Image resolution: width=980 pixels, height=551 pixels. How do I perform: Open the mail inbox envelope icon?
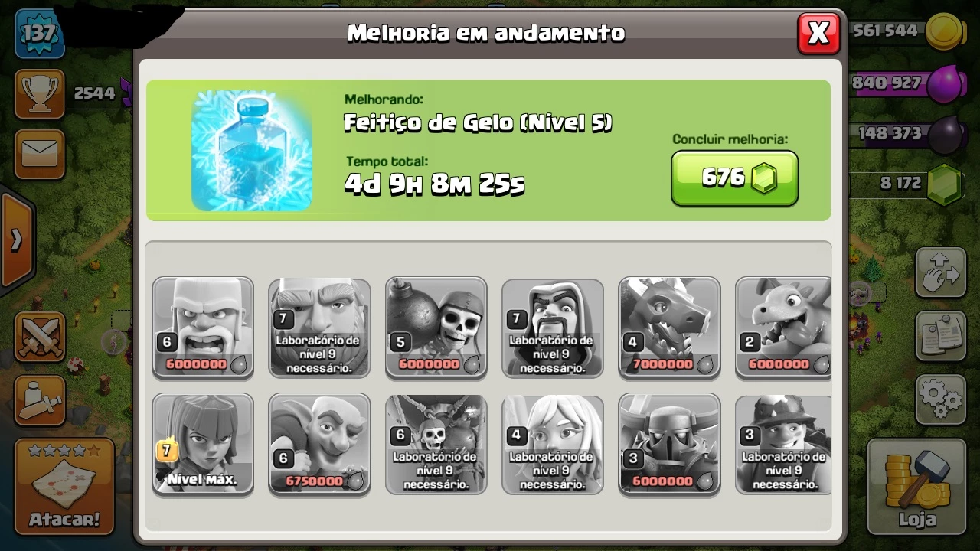(x=40, y=154)
